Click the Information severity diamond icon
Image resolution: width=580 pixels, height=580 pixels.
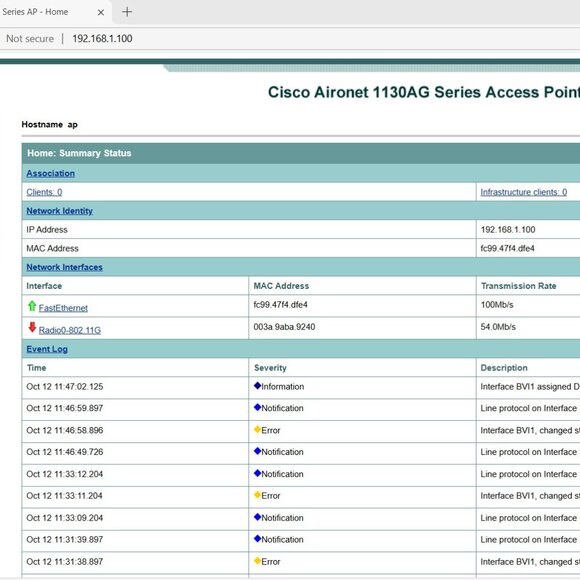click(257, 386)
